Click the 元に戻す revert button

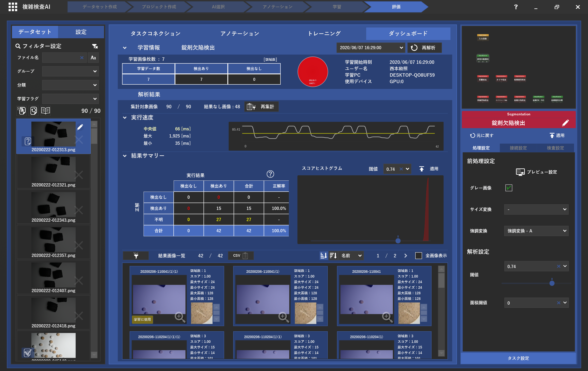click(x=482, y=136)
